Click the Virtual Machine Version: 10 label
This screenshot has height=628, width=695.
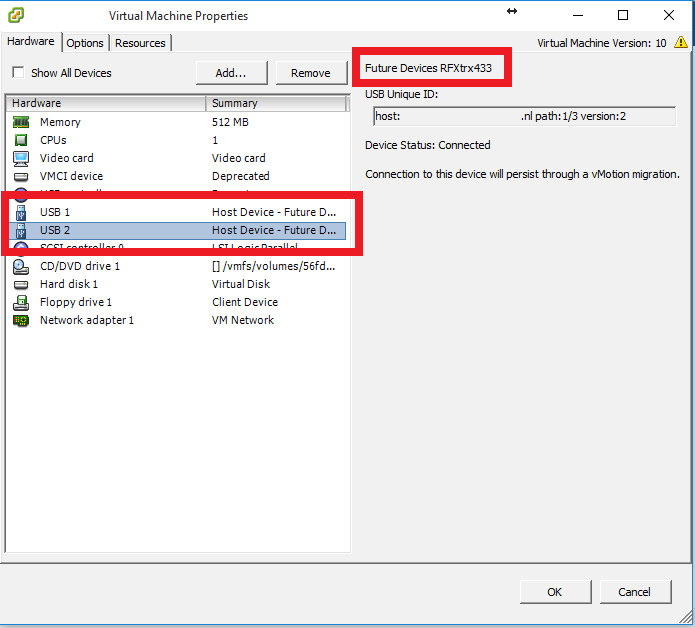[601, 43]
